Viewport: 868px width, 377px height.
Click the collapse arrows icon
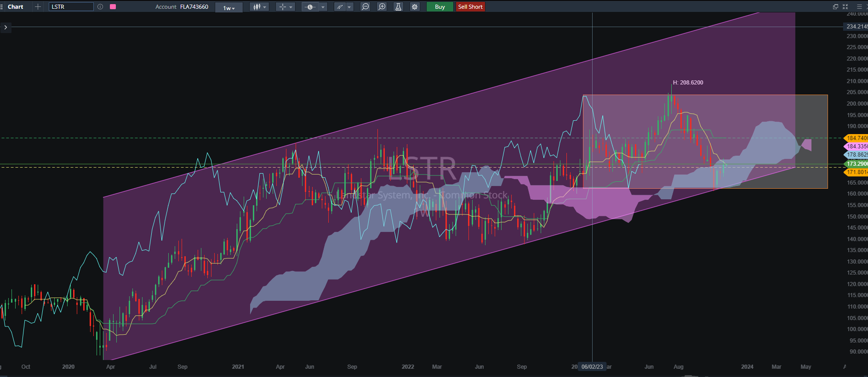click(x=845, y=7)
